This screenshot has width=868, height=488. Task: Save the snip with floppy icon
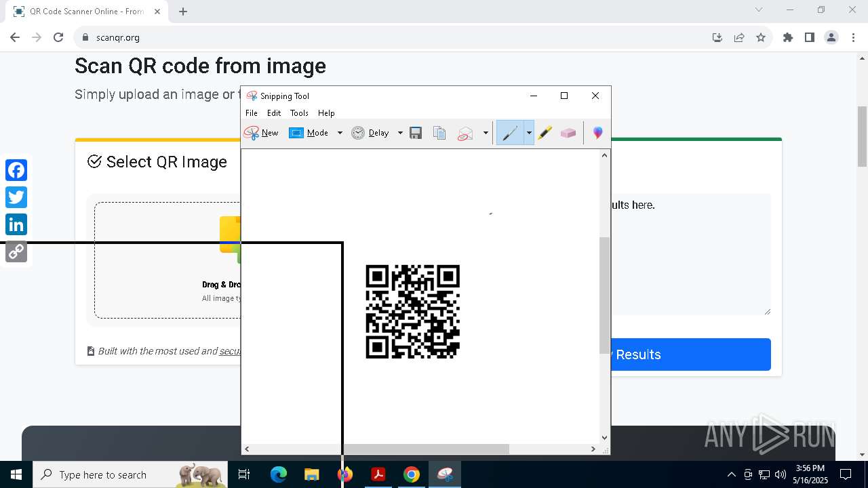[416, 133]
